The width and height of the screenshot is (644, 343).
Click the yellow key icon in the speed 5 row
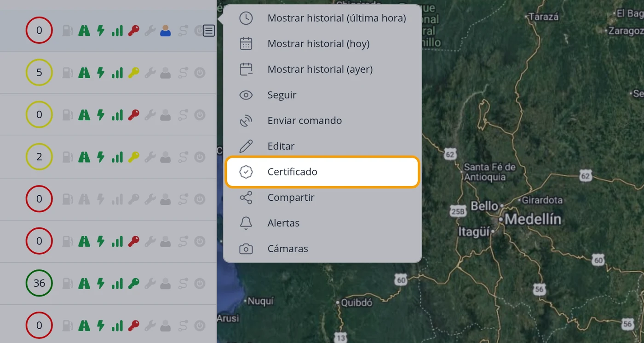(134, 73)
